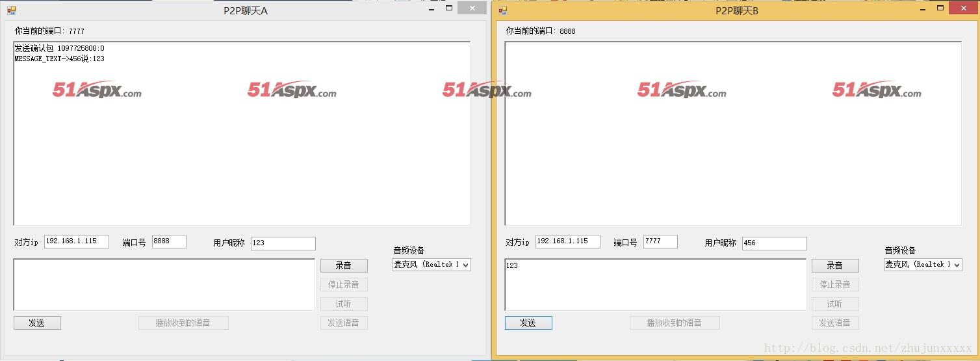Screen dimensions: 980x361
Task: Maximize the P2P聊天A window
Action: (x=449, y=8)
